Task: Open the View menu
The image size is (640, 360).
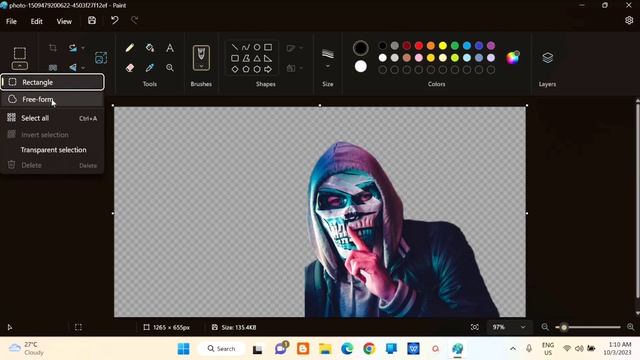Action: point(64,21)
